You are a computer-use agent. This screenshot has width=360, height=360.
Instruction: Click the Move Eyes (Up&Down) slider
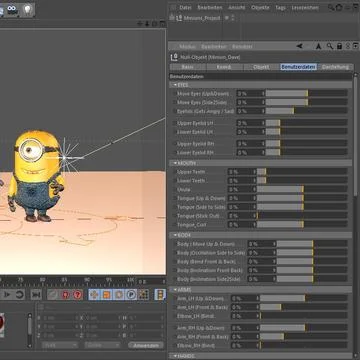click(306, 93)
